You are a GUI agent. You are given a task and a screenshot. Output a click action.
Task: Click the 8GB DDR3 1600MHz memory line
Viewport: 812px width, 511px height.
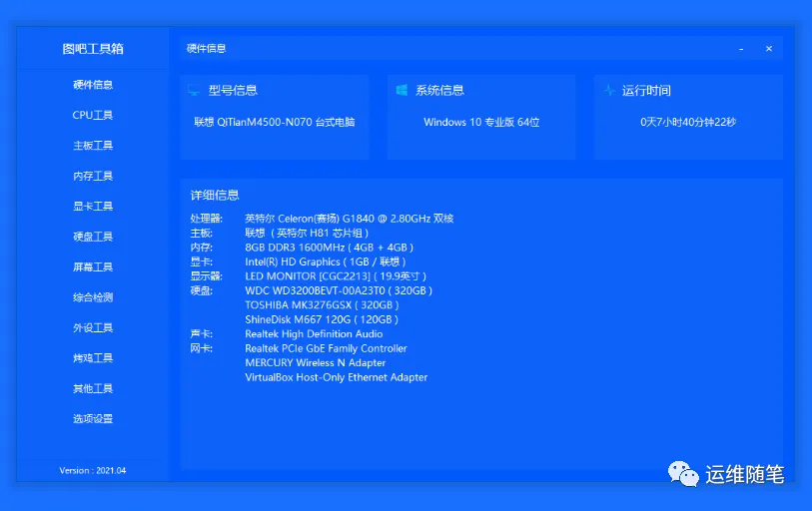click(329, 248)
